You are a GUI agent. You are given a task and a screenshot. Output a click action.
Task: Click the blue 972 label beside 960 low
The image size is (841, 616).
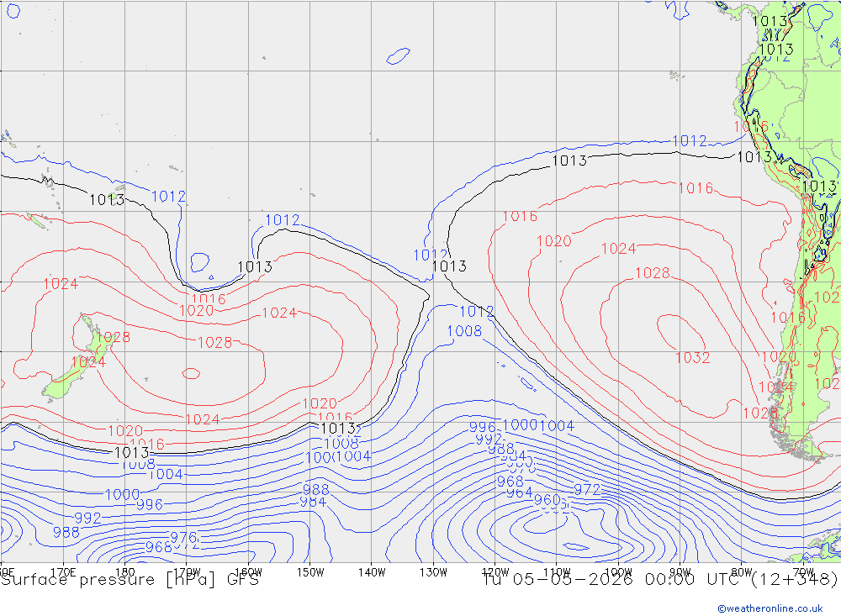(587, 489)
